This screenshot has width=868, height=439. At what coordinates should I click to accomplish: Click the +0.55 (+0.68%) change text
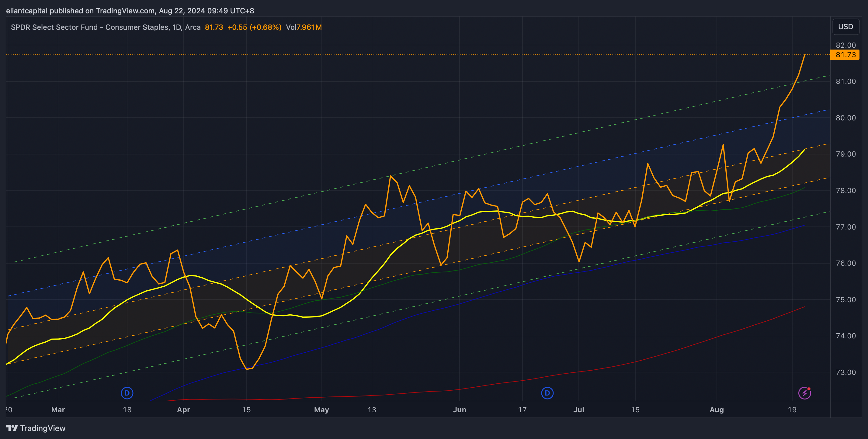[254, 27]
